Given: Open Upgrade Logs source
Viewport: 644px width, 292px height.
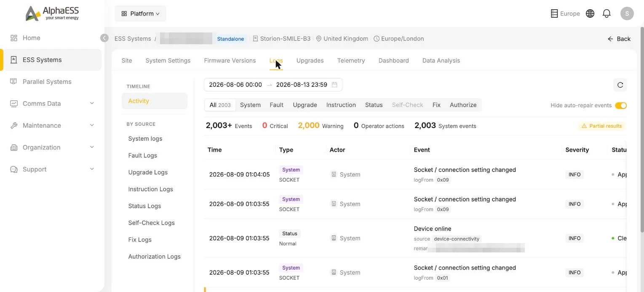Looking at the screenshot, I should pyautogui.click(x=148, y=172).
